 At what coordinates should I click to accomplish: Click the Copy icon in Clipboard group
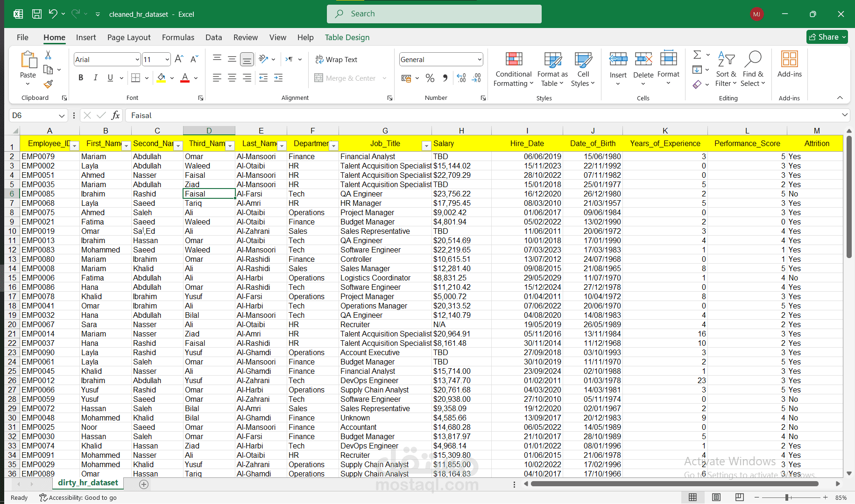[48, 70]
